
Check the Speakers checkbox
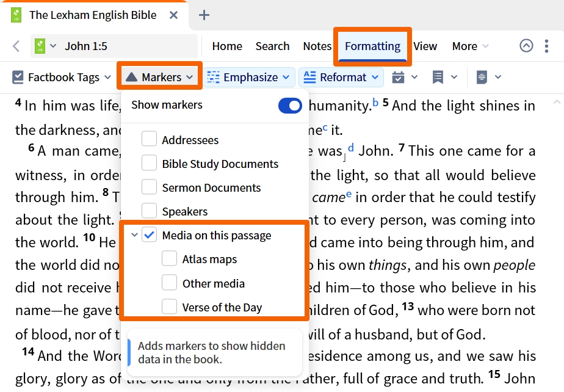tap(149, 211)
